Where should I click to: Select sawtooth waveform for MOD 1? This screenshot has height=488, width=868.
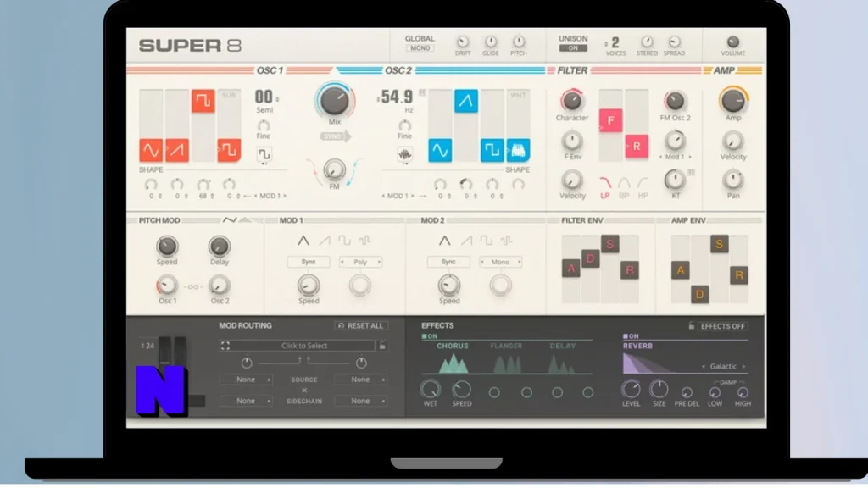point(325,241)
